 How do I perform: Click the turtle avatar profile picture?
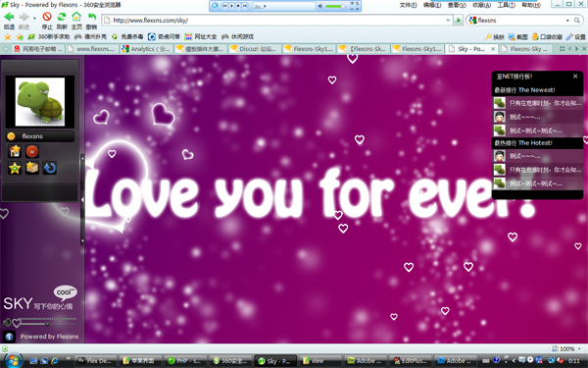pyautogui.click(x=40, y=102)
